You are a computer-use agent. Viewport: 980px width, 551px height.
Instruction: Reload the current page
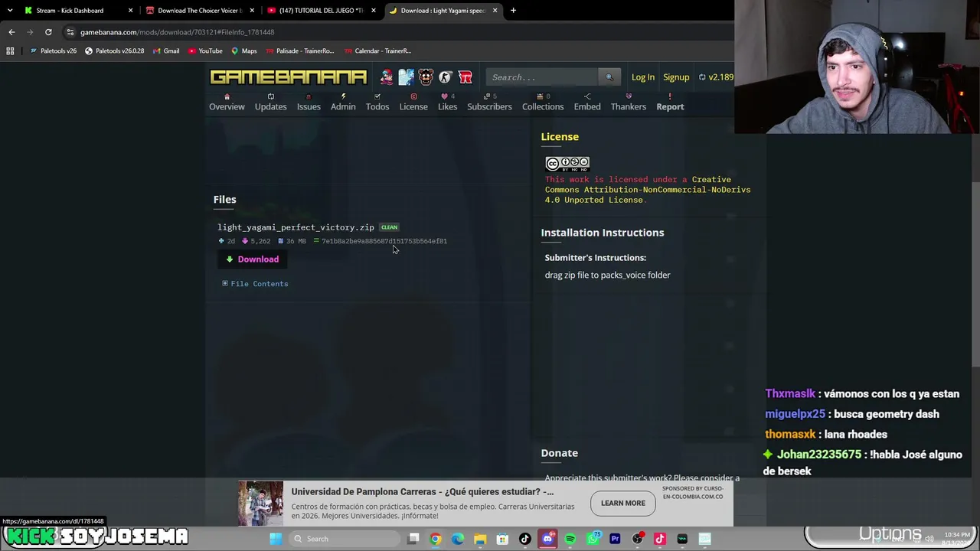[x=48, y=32]
